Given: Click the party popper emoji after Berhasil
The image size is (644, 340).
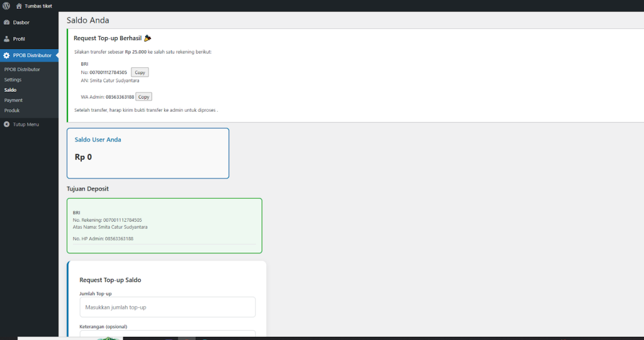Looking at the screenshot, I should 148,38.
